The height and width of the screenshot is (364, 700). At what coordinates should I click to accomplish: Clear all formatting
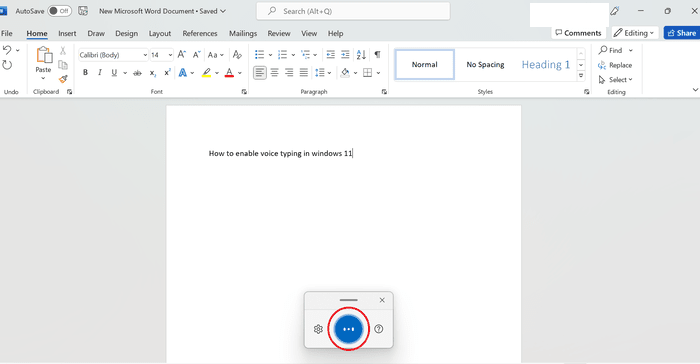click(238, 54)
